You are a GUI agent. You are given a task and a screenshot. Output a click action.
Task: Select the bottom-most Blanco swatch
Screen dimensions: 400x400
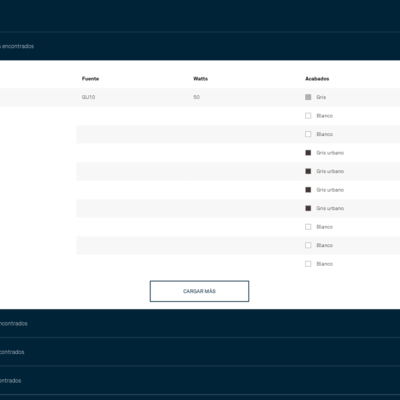(308, 264)
